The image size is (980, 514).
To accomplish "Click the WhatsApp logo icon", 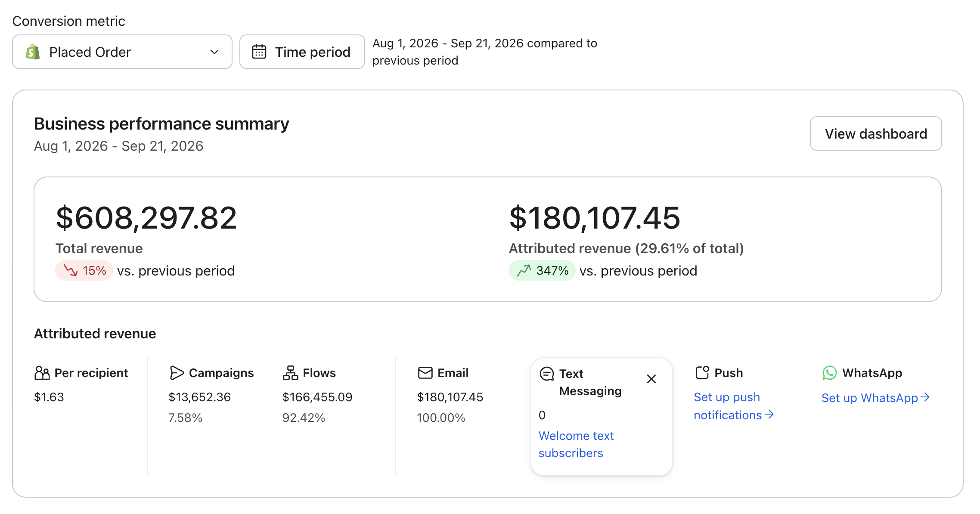I will (x=829, y=373).
